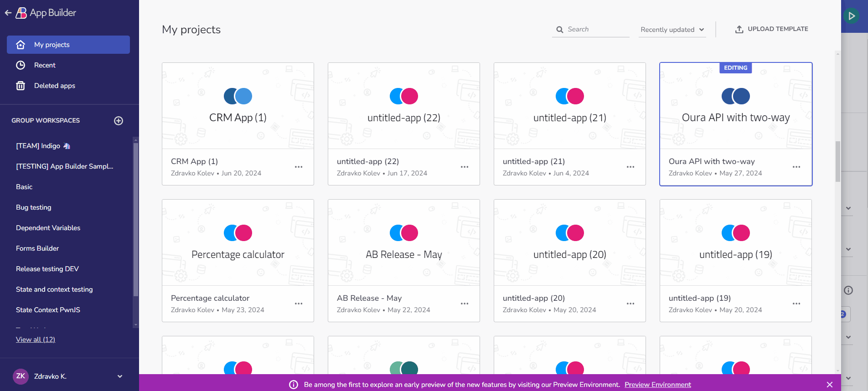Screen dimensions: 868x391
Task: Open the untitled-app (20) project thumbnail
Action: pyautogui.click(x=570, y=242)
